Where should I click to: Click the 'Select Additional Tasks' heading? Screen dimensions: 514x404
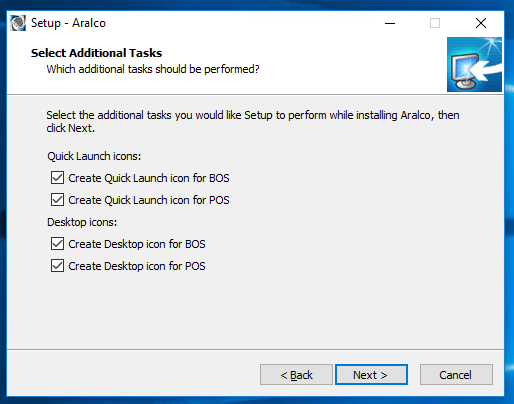[x=96, y=53]
